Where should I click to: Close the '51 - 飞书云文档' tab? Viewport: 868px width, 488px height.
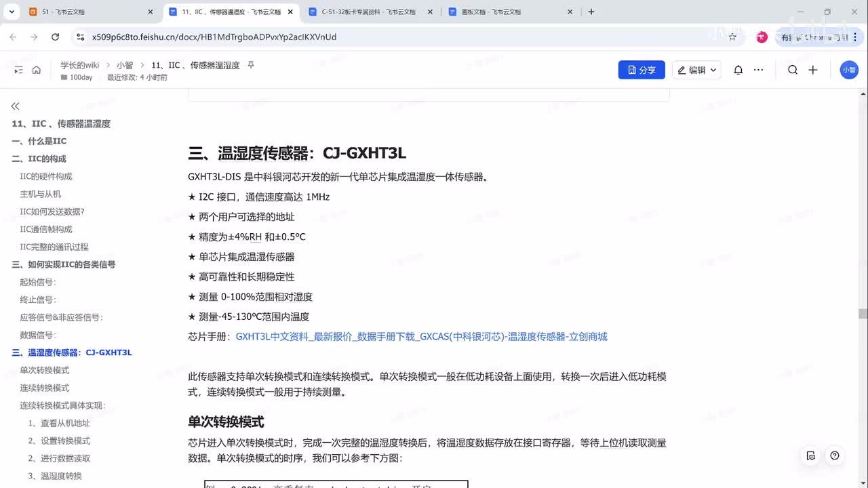pos(151,12)
